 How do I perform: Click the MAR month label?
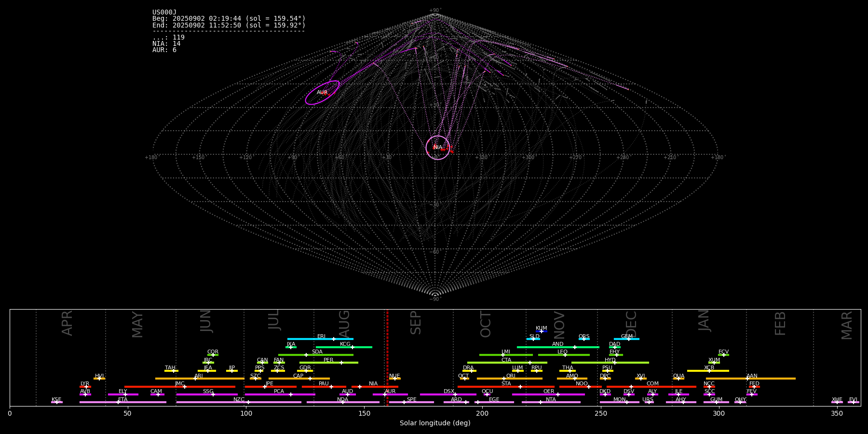coord(847,325)
